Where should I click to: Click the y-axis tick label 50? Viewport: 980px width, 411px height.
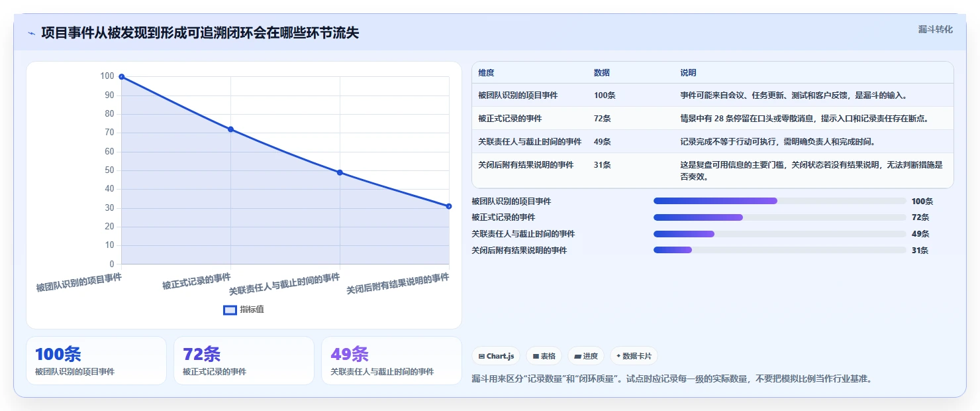pos(109,170)
